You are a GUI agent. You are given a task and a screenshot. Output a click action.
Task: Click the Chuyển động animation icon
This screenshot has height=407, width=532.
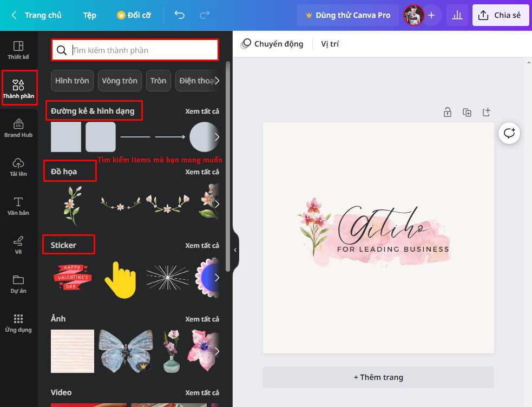click(x=246, y=44)
